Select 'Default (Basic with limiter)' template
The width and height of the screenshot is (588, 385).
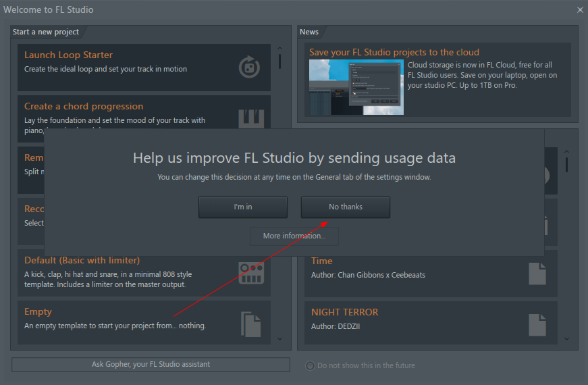click(82, 260)
